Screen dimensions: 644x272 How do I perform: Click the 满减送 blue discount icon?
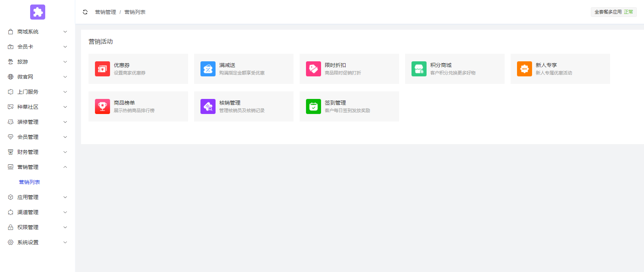pos(208,69)
